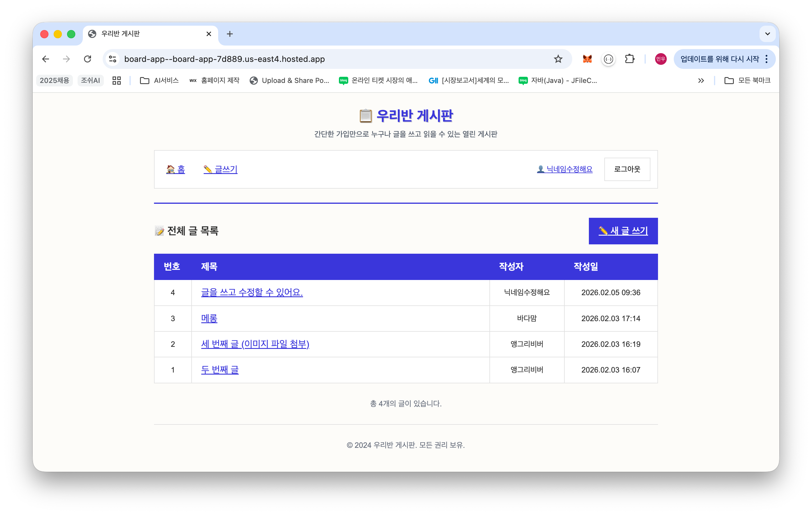
Task: Open the Extensions puzzle piece menu
Action: coord(629,59)
